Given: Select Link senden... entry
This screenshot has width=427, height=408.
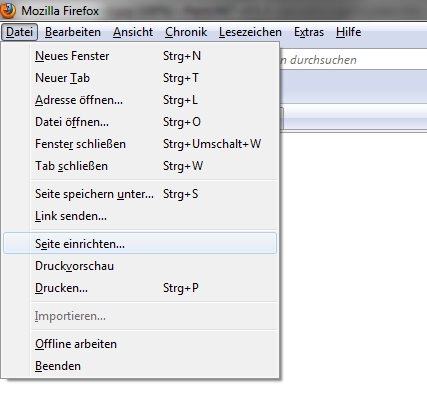Looking at the screenshot, I should pyautogui.click(x=140, y=216).
